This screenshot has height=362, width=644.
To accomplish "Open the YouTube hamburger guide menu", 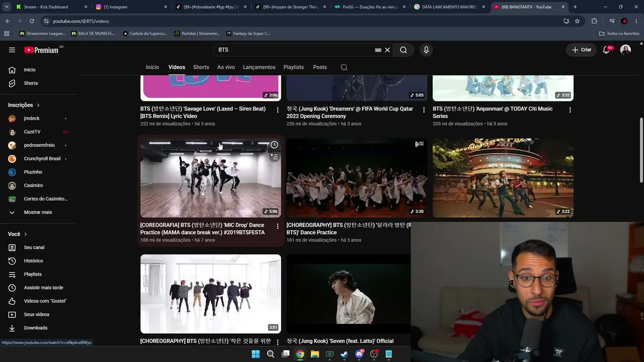I will pyautogui.click(x=12, y=50).
